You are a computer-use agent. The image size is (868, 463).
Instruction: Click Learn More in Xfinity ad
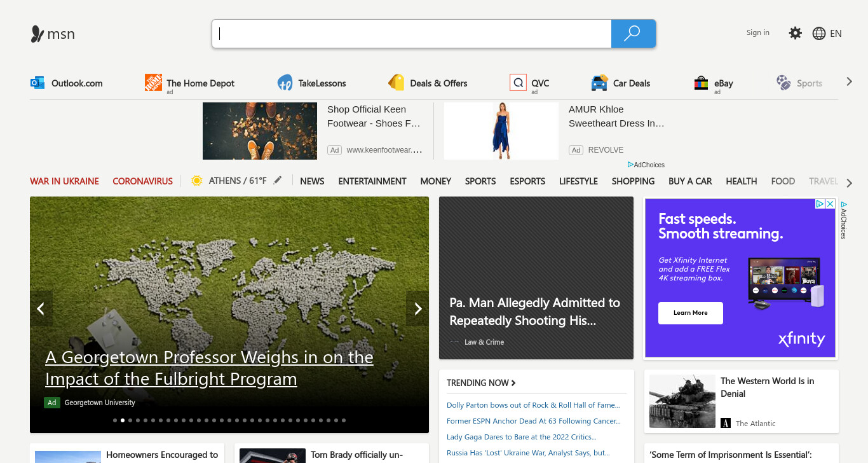click(x=691, y=313)
